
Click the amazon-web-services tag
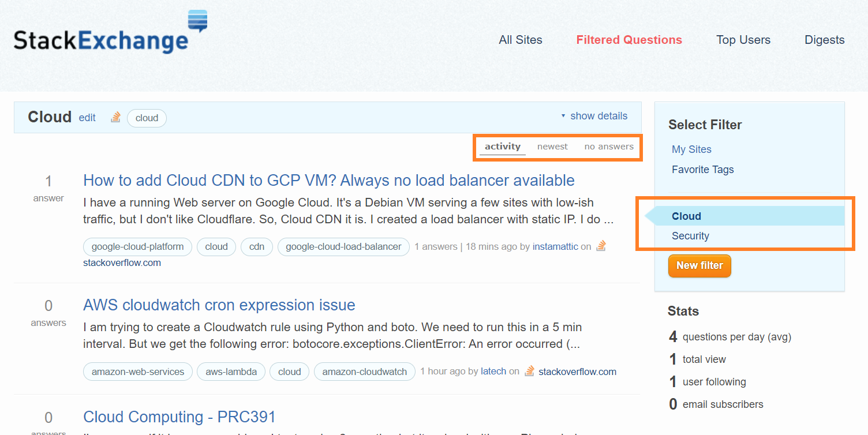pos(138,372)
